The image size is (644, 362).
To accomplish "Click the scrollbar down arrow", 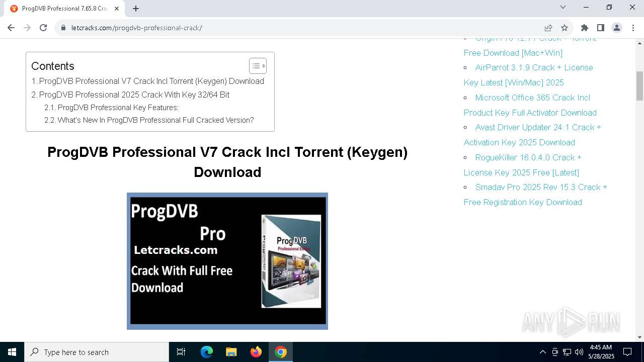I will pyautogui.click(x=639, y=337).
